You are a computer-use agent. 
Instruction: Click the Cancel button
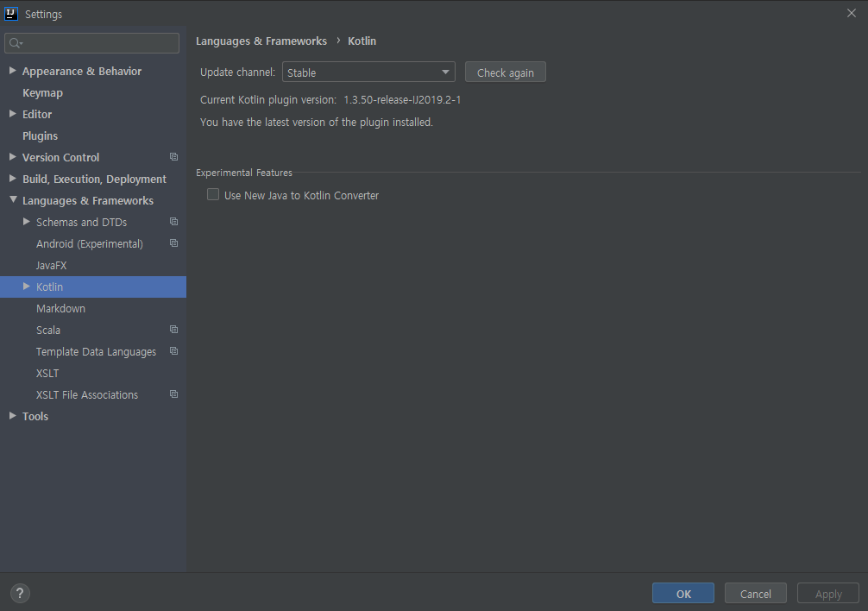tap(756, 593)
